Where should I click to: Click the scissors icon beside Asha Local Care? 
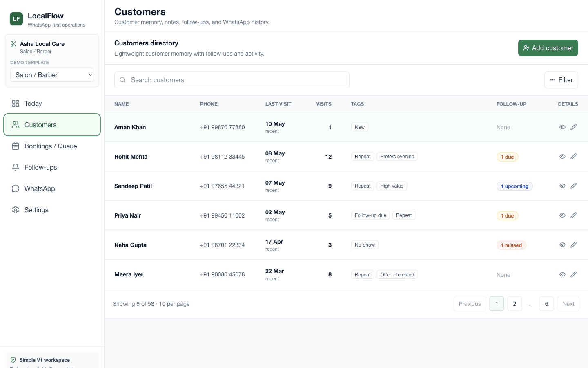coord(13,44)
